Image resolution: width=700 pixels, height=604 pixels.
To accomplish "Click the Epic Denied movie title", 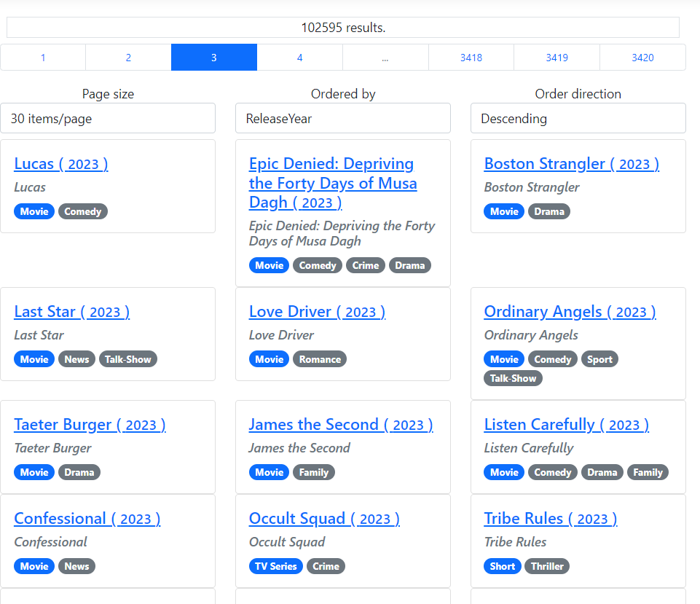I will (332, 183).
